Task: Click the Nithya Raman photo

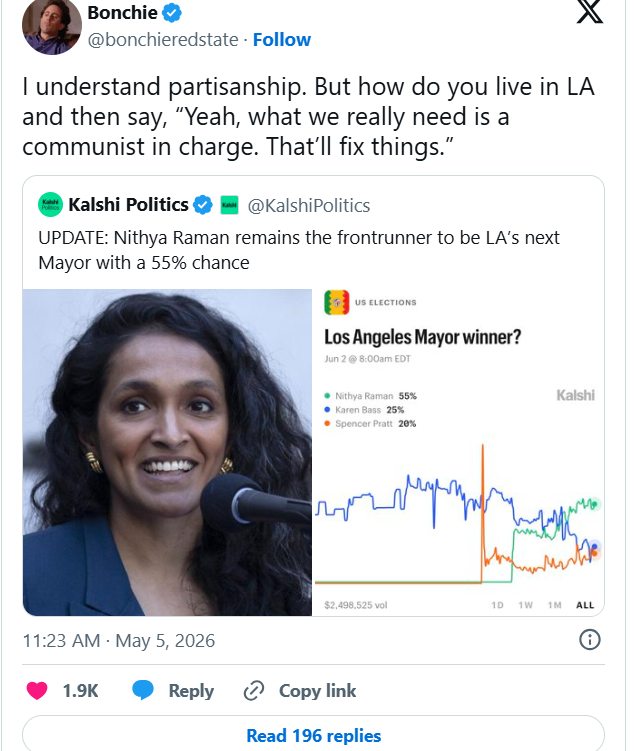Action: [x=167, y=452]
